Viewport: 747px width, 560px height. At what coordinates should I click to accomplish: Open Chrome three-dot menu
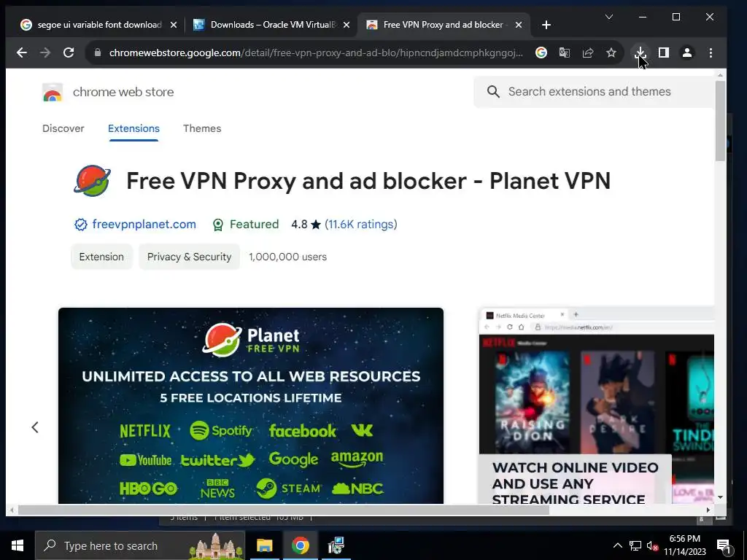pyautogui.click(x=711, y=52)
